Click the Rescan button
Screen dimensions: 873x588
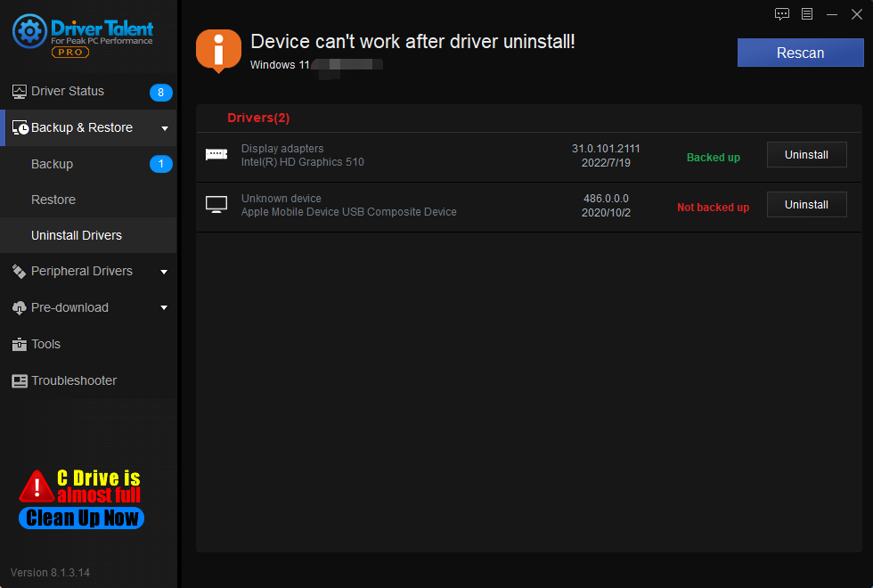[x=801, y=53]
